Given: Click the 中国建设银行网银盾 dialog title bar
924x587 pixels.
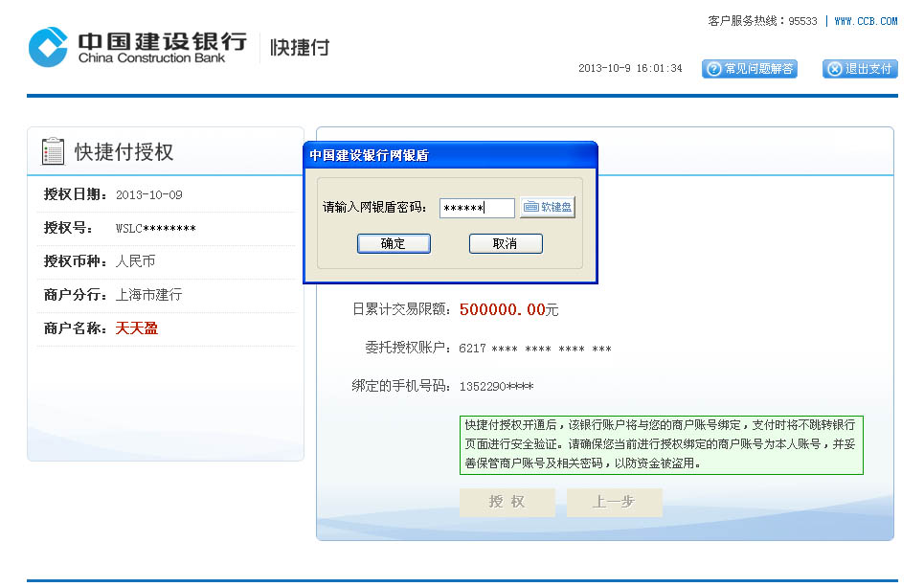Looking at the screenshot, I should point(450,155).
